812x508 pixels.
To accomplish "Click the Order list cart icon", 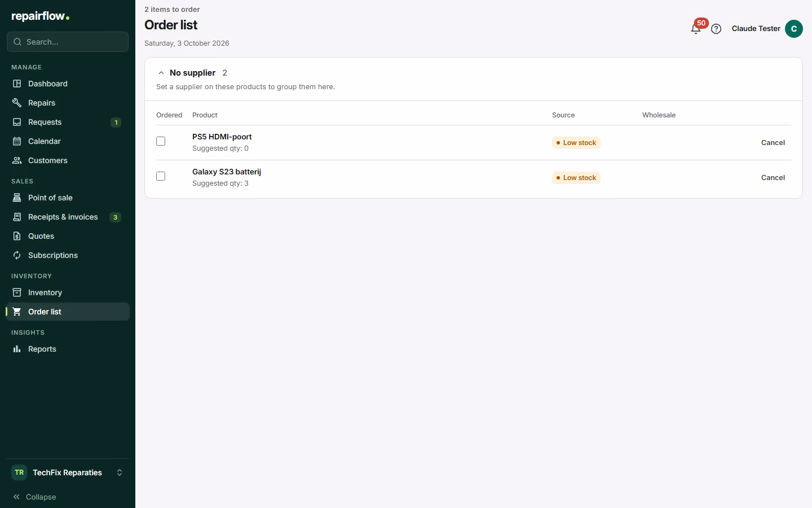I will click(17, 312).
